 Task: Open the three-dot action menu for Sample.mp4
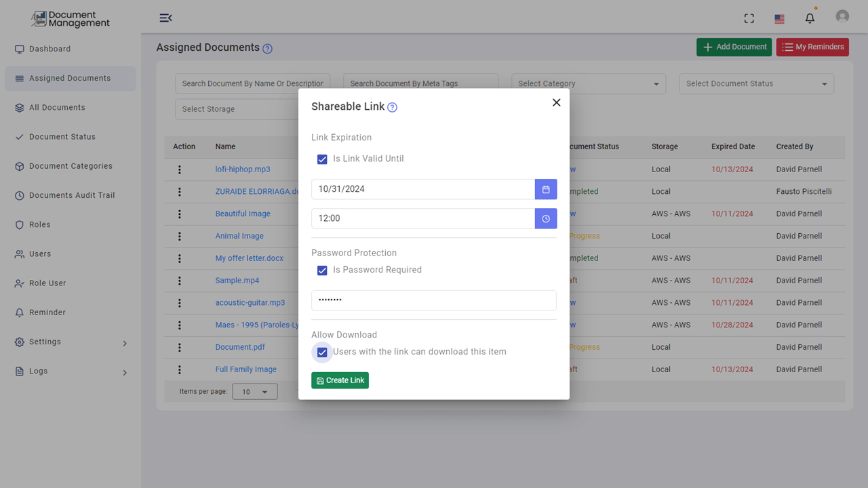(179, 280)
